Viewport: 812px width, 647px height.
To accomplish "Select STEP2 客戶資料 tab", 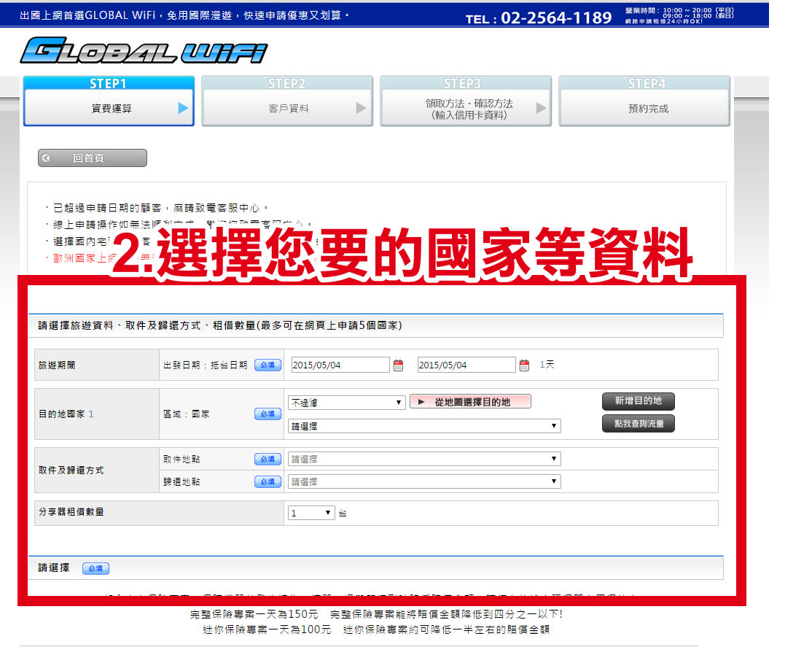I will [x=287, y=101].
